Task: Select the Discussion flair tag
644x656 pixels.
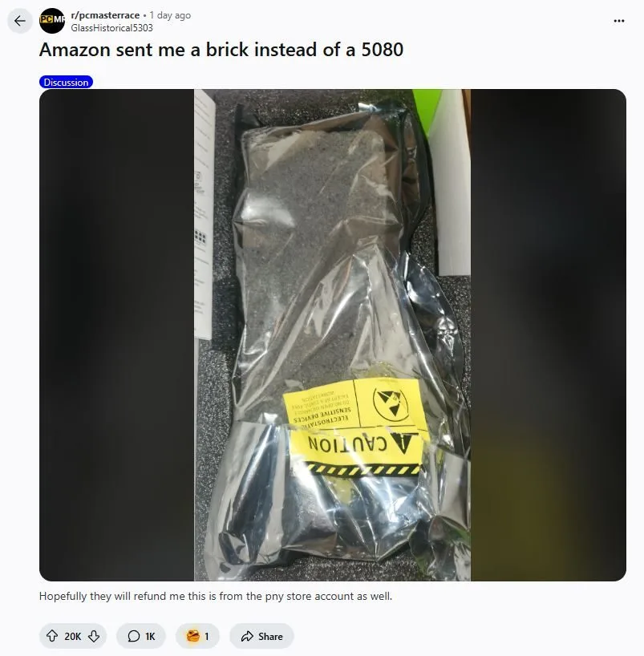Action: tap(66, 82)
